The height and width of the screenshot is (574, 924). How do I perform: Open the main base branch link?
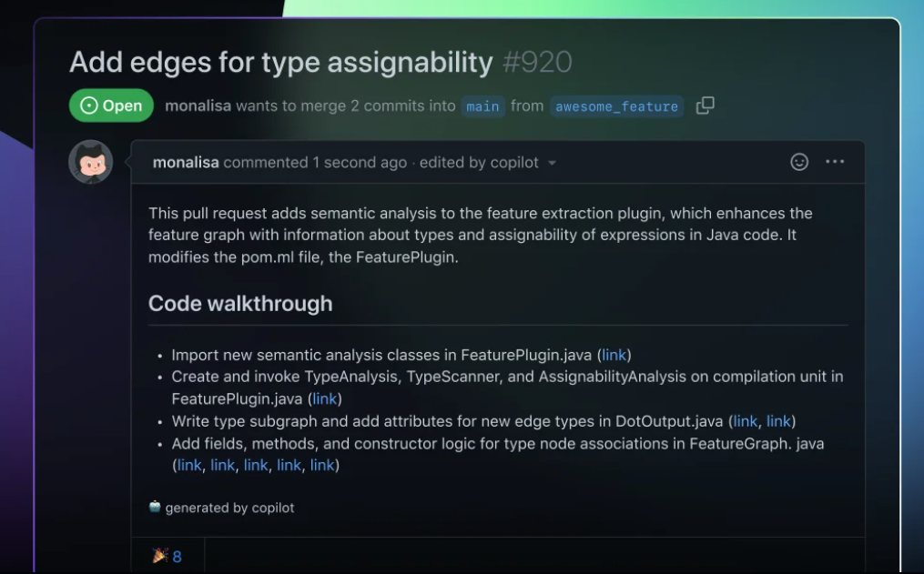coord(482,106)
